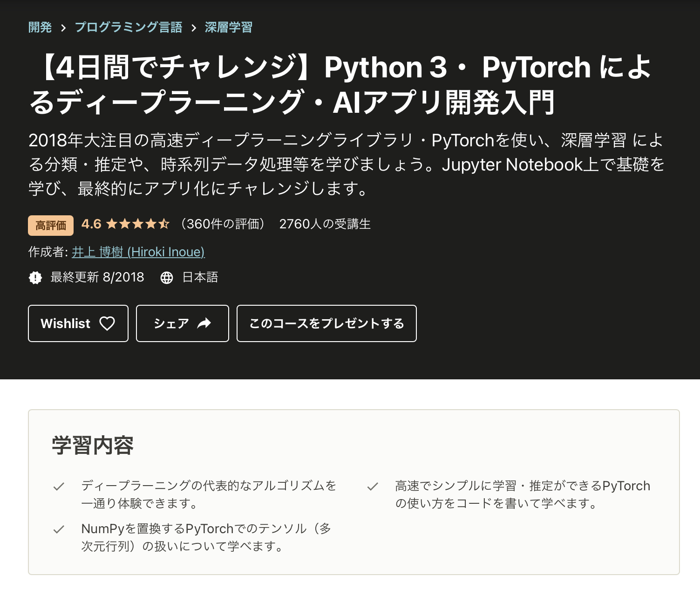Click the share arrow icon next to シェア

[x=204, y=323]
